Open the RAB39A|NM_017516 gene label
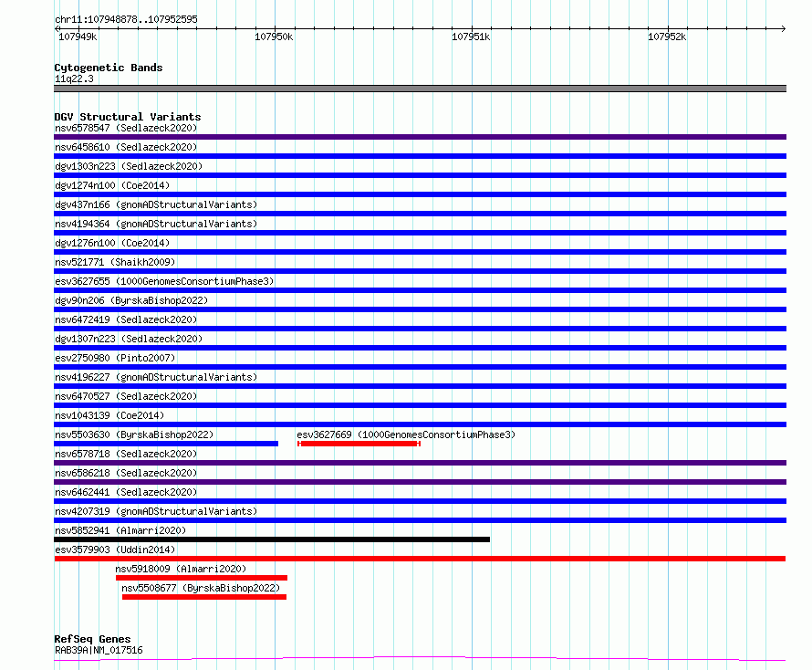 [99, 650]
